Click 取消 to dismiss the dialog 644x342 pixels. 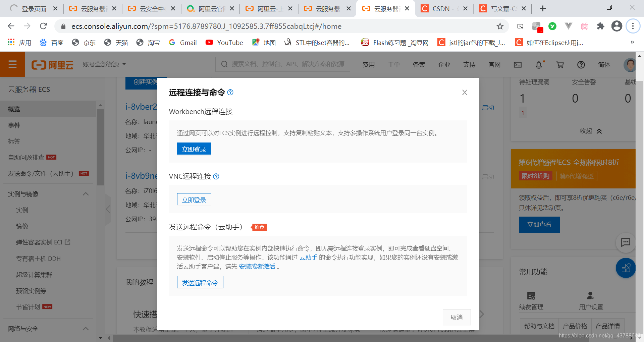click(x=457, y=317)
